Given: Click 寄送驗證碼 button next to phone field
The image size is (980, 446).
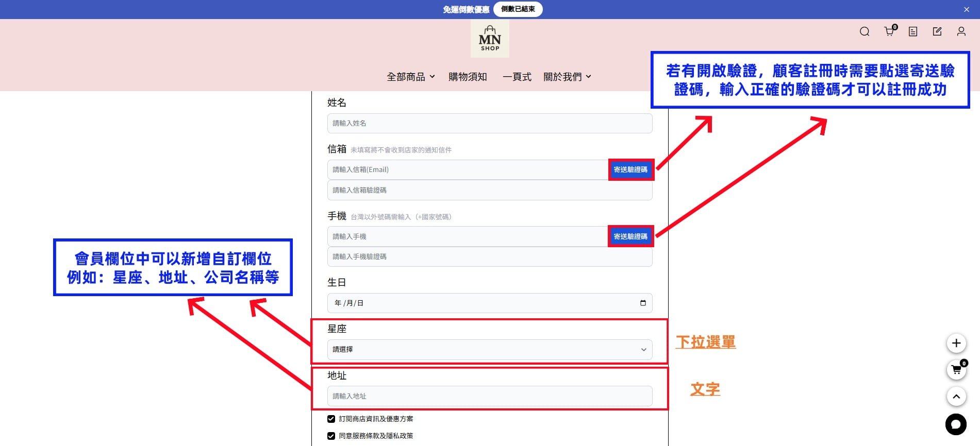Looking at the screenshot, I should click(x=630, y=236).
